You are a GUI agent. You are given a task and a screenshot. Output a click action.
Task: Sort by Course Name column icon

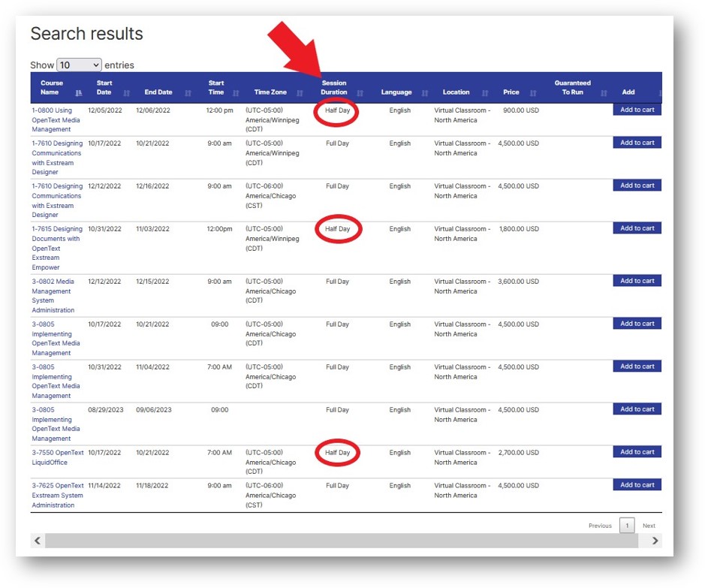pos(79,93)
